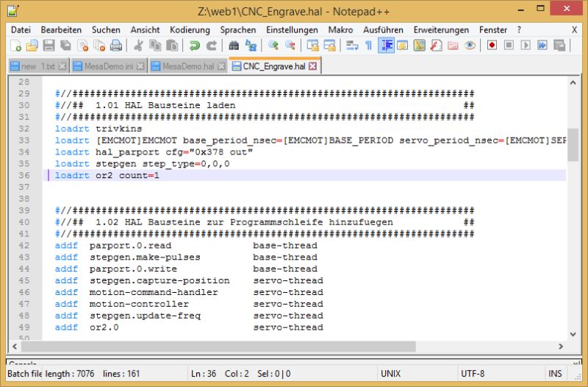Undo with the green arrow icon
Viewport: 588px width, 387px height.
[194, 46]
